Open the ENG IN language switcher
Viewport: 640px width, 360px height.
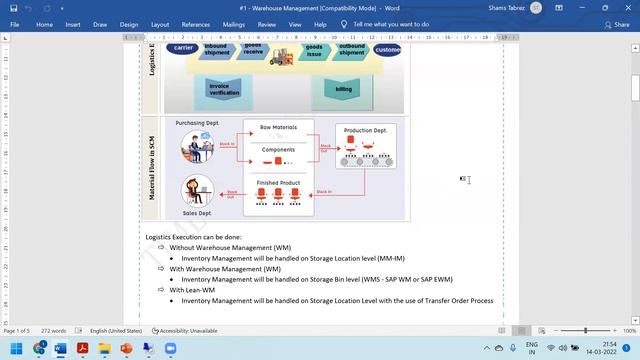coord(531,348)
